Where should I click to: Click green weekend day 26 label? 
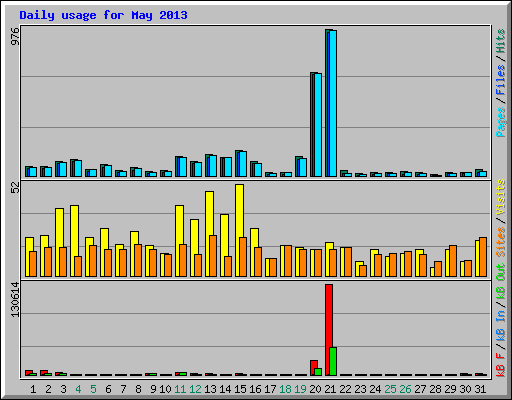[x=405, y=389]
